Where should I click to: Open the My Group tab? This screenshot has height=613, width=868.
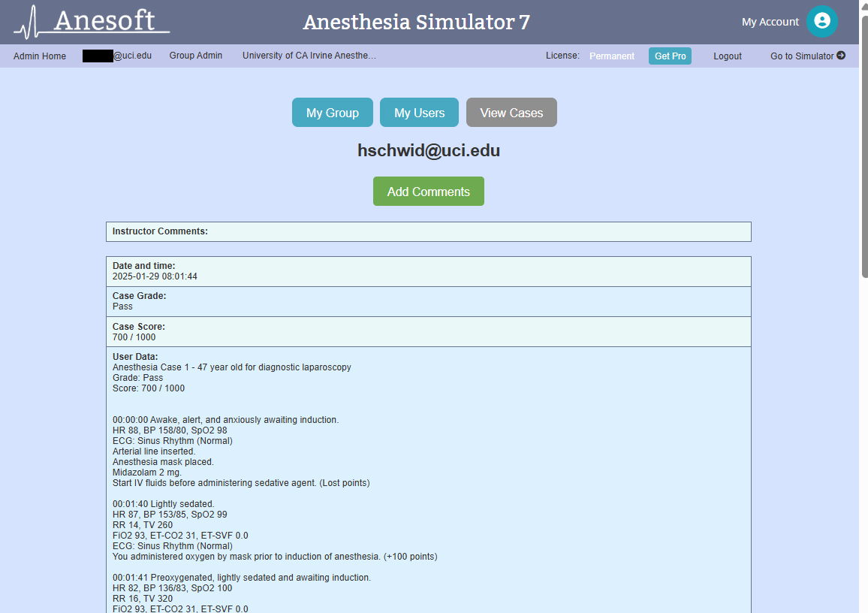tap(333, 113)
